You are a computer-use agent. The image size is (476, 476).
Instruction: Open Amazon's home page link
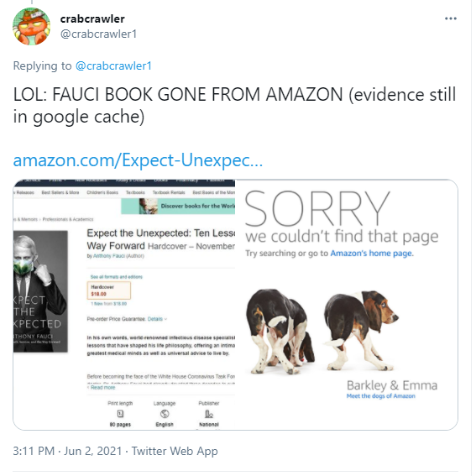371,254
